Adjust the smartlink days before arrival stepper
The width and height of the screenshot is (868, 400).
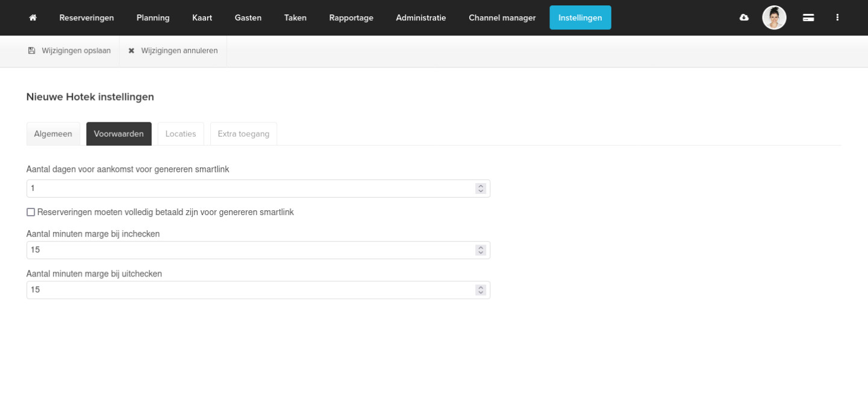coord(480,189)
